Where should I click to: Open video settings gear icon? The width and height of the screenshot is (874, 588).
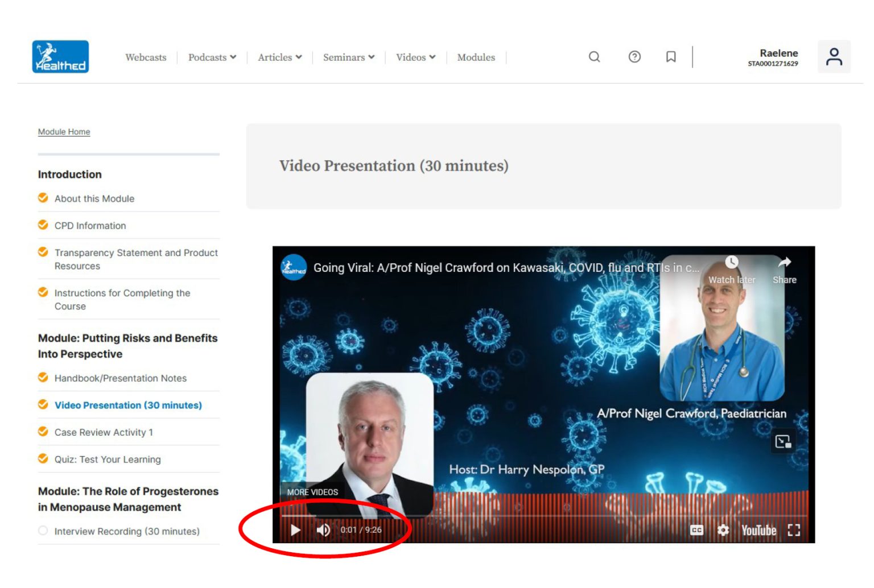point(723,530)
